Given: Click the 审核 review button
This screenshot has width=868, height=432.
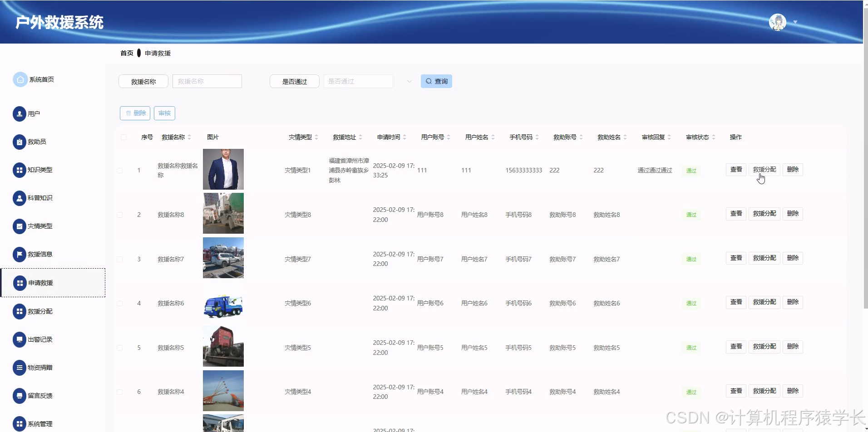Looking at the screenshot, I should point(164,113).
